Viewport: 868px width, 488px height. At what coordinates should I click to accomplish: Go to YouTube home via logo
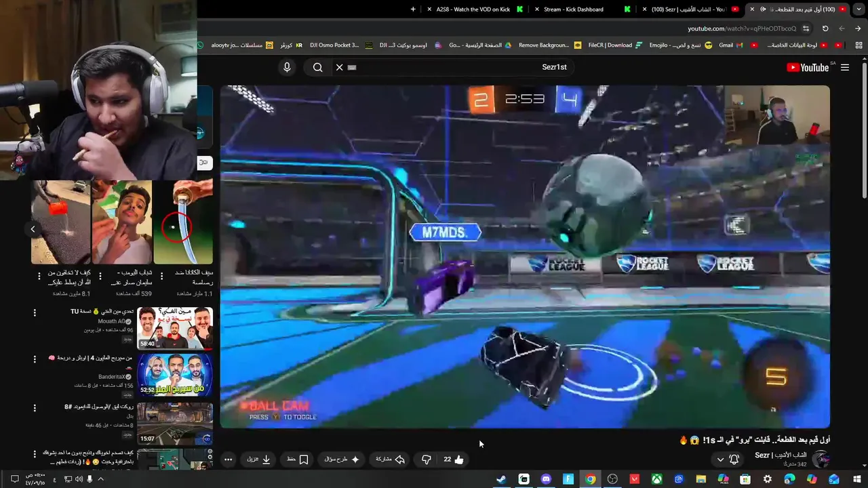click(x=808, y=67)
